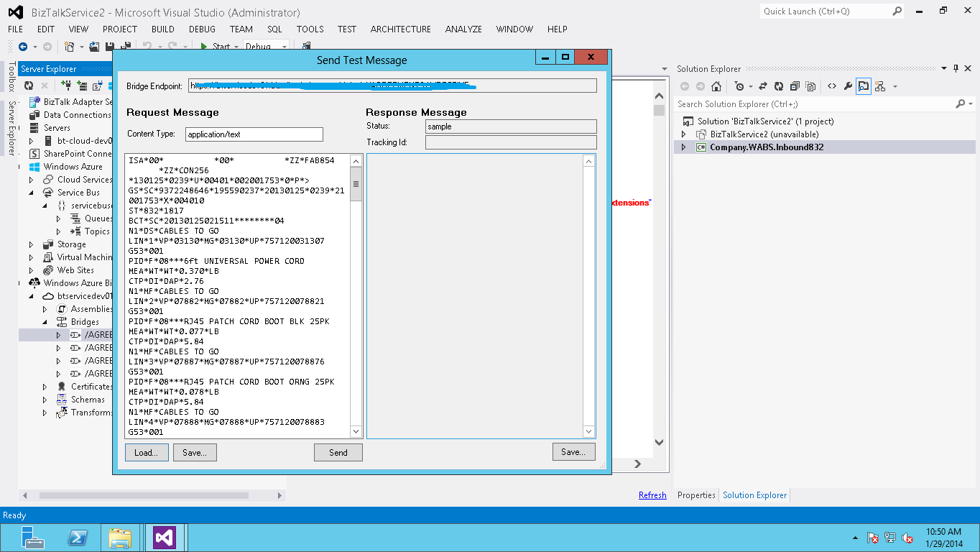Click the View Class Diagram icon

click(879, 86)
